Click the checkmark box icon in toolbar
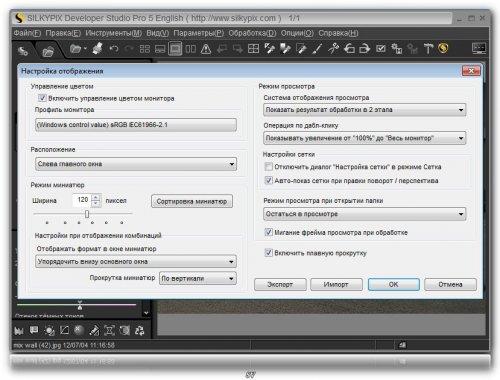The height and width of the screenshot is (380, 500). (x=380, y=49)
